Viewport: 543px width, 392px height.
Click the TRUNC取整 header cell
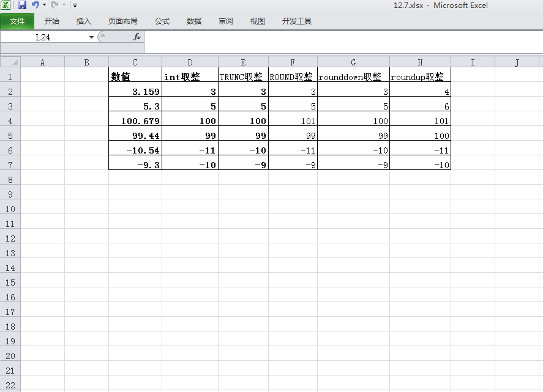pos(244,75)
